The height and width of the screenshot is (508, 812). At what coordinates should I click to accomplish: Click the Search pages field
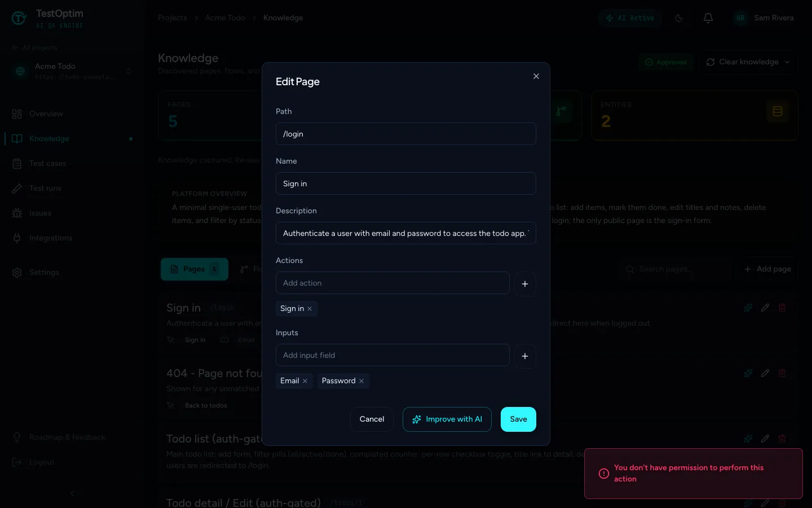[x=674, y=269]
